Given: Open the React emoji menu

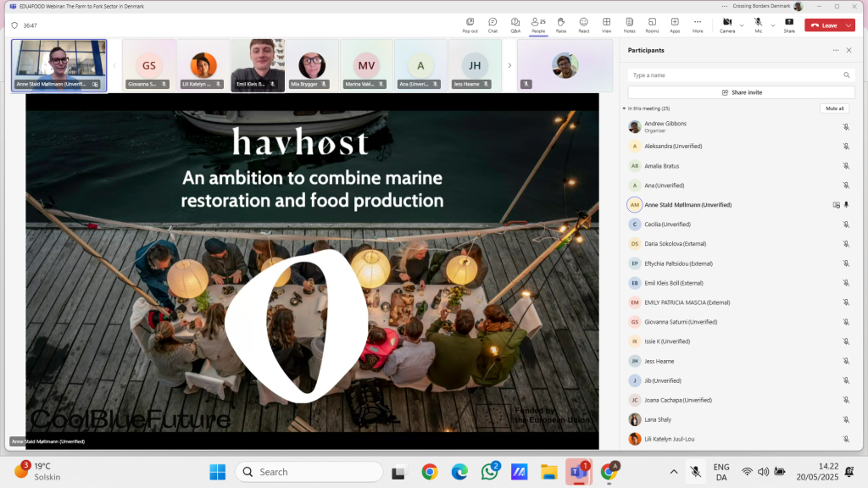Looking at the screenshot, I should pos(583,25).
